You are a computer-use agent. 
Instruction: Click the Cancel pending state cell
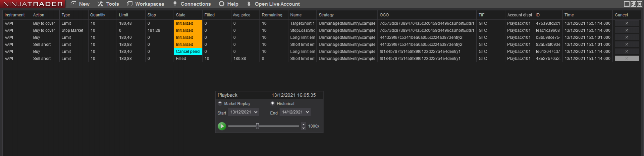coord(188,52)
